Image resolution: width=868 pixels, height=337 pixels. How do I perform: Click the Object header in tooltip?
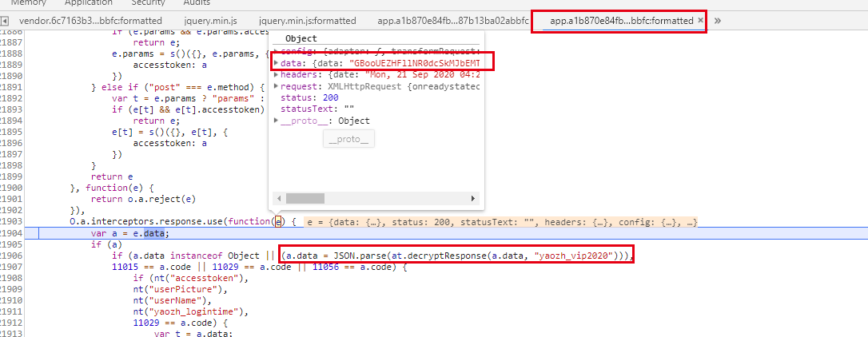click(x=301, y=38)
